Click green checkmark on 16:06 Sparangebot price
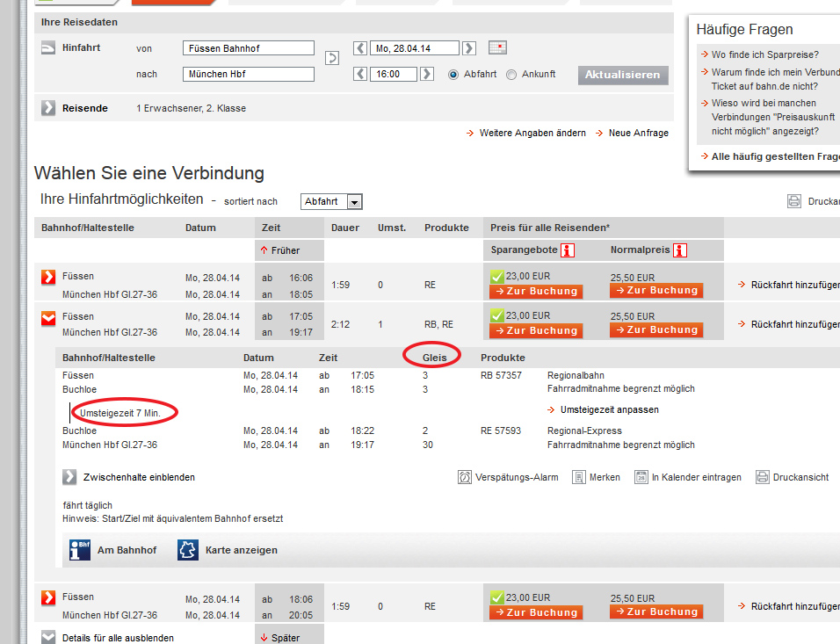This screenshot has width=840, height=644. tap(496, 277)
